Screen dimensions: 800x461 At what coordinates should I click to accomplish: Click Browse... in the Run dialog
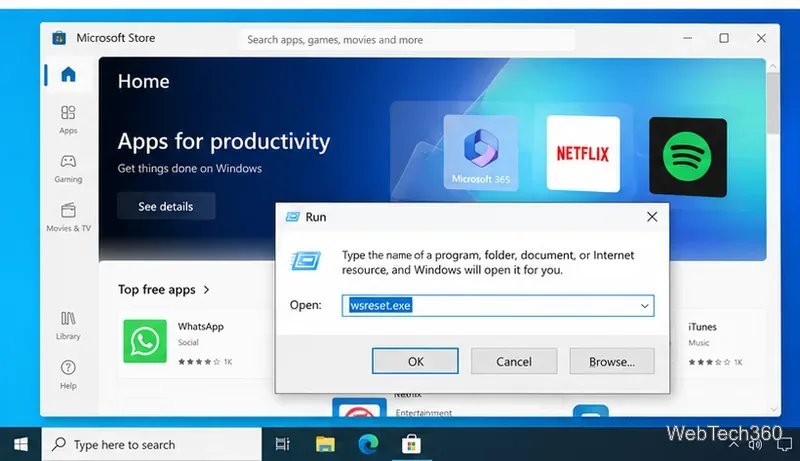pos(612,361)
